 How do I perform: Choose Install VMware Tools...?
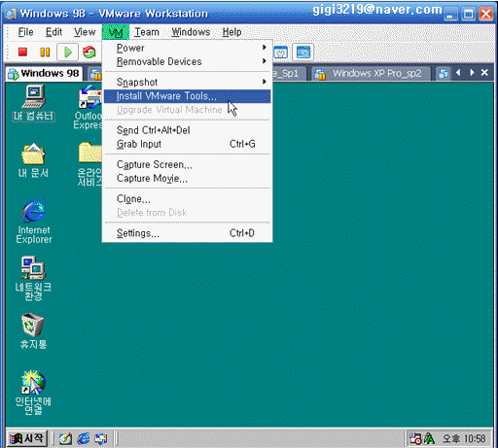188,96
